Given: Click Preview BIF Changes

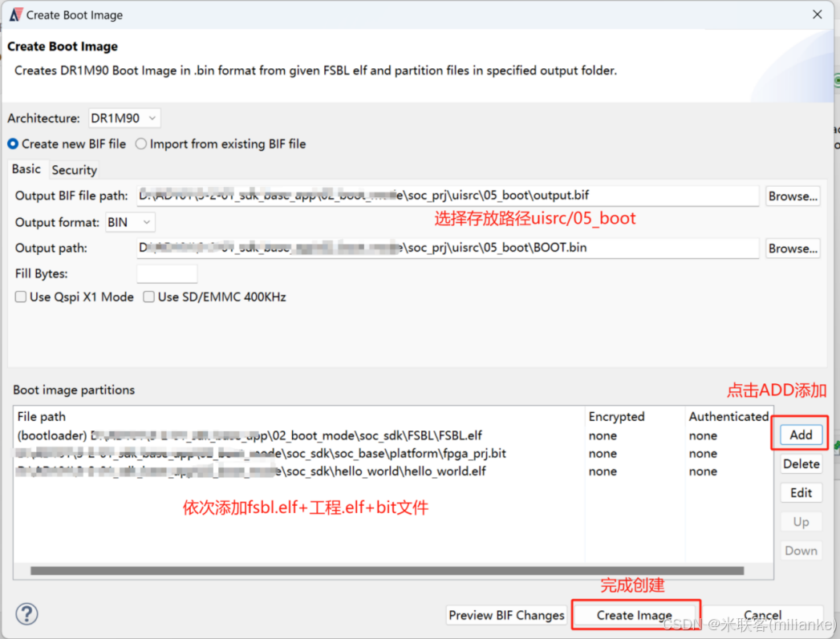Looking at the screenshot, I should (x=506, y=615).
